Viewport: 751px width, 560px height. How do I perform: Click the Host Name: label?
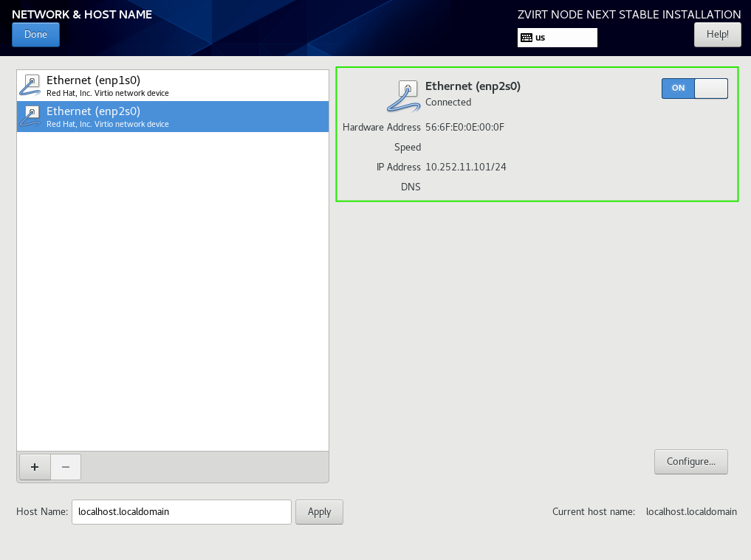42,511
